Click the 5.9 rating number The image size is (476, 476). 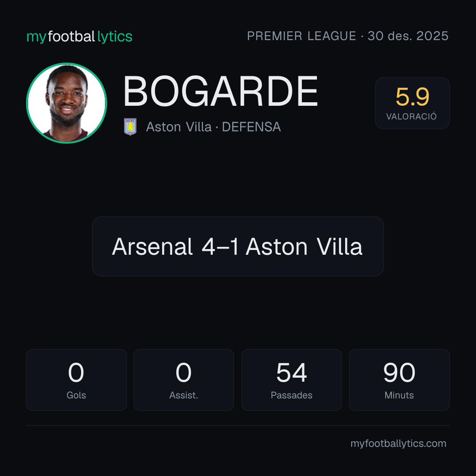412,97
